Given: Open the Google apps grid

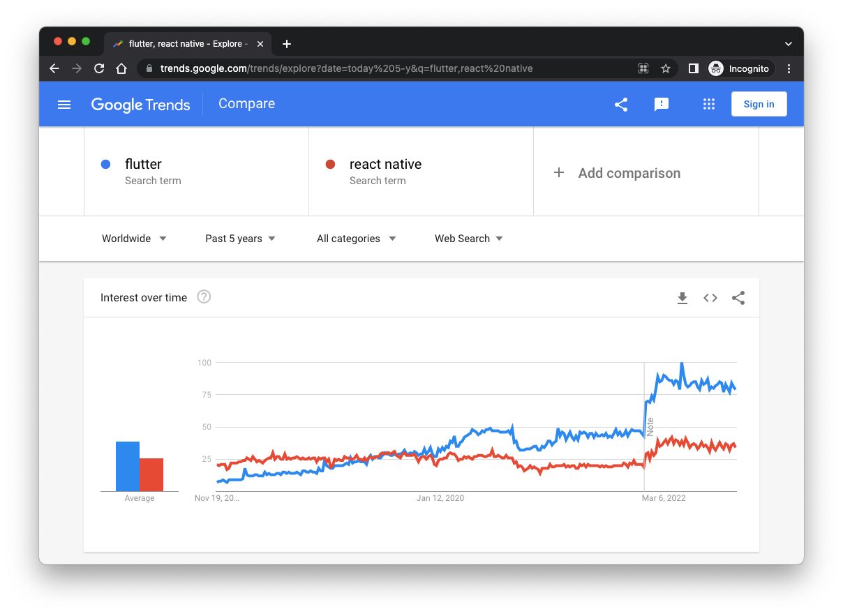Looking at the screenshot, I should [x=709, y=105].
